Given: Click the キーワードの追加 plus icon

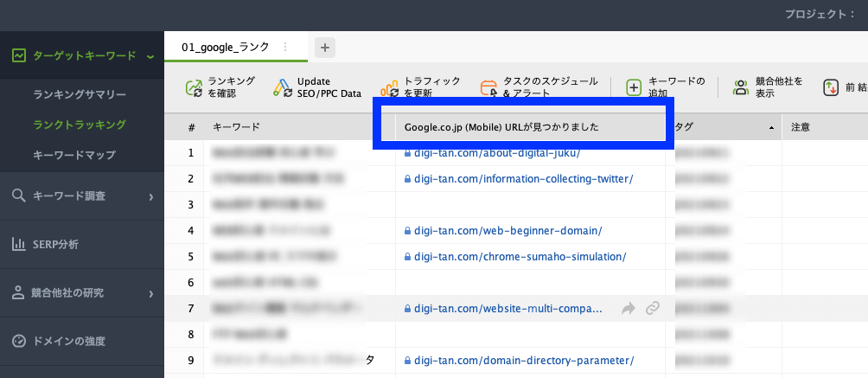Looking at the screenshot, I should tap(634, 87).
